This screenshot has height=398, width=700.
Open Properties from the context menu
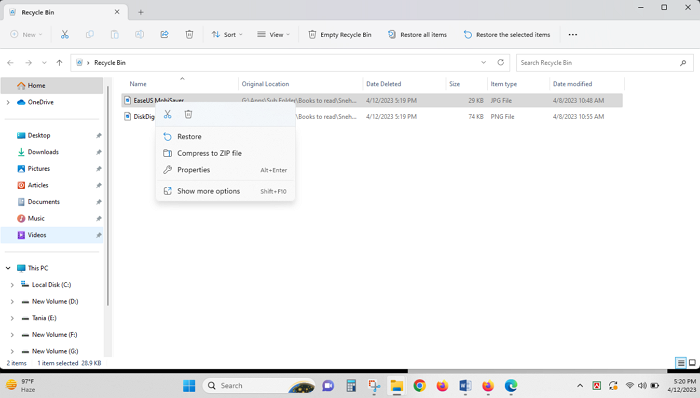click(x=225, y=170)
